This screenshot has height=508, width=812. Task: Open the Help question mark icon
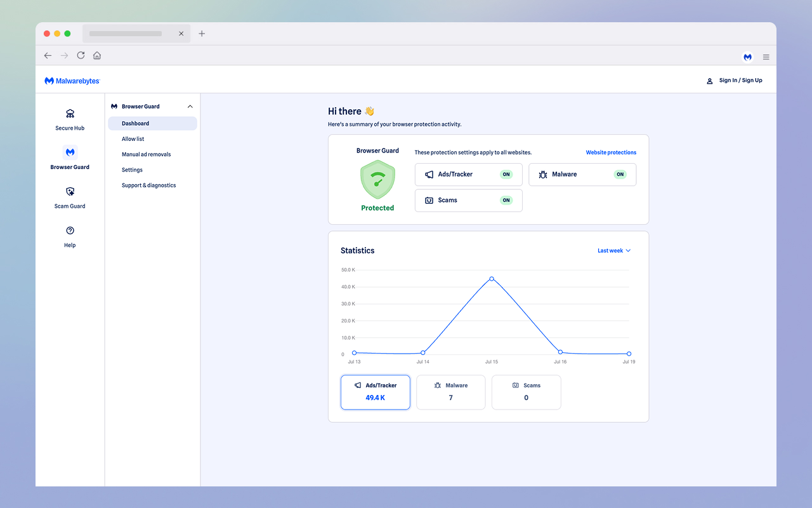coord(70,231)
